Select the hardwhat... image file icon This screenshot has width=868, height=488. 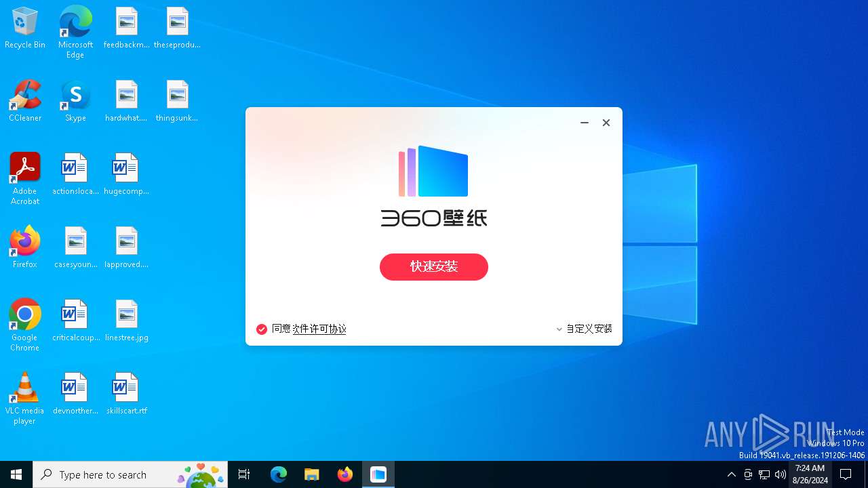pyautogui.click(x=126, y=101)
